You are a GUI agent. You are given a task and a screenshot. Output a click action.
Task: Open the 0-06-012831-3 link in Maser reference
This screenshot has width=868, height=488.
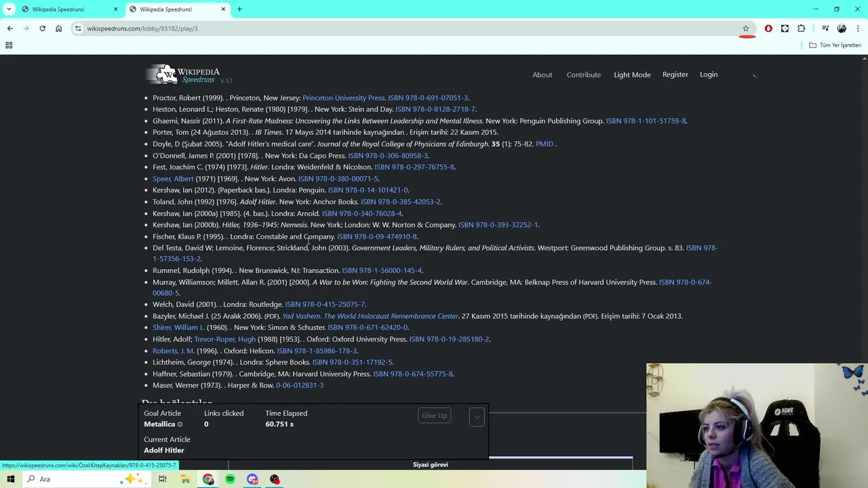click(300, 386)
